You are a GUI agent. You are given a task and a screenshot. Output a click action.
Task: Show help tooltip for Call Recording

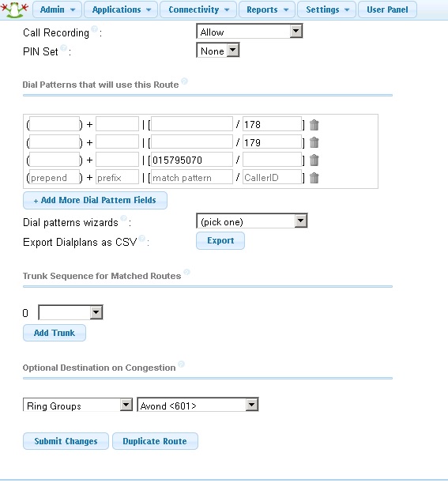[95, 29]
